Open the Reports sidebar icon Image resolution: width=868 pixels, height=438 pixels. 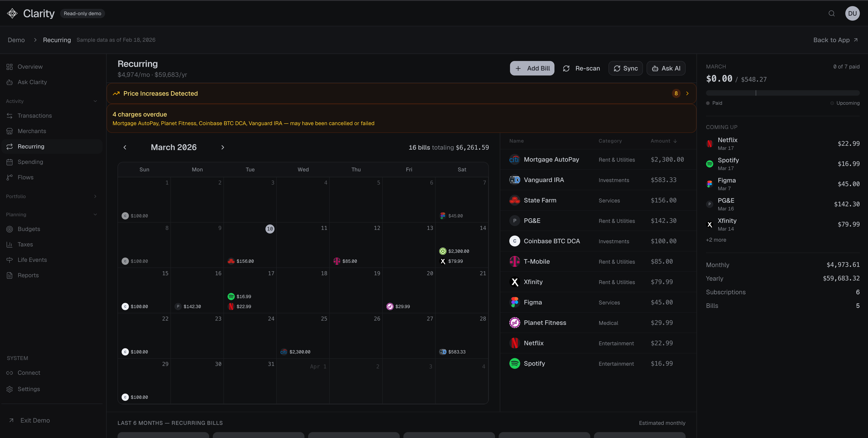coord(10,275)
